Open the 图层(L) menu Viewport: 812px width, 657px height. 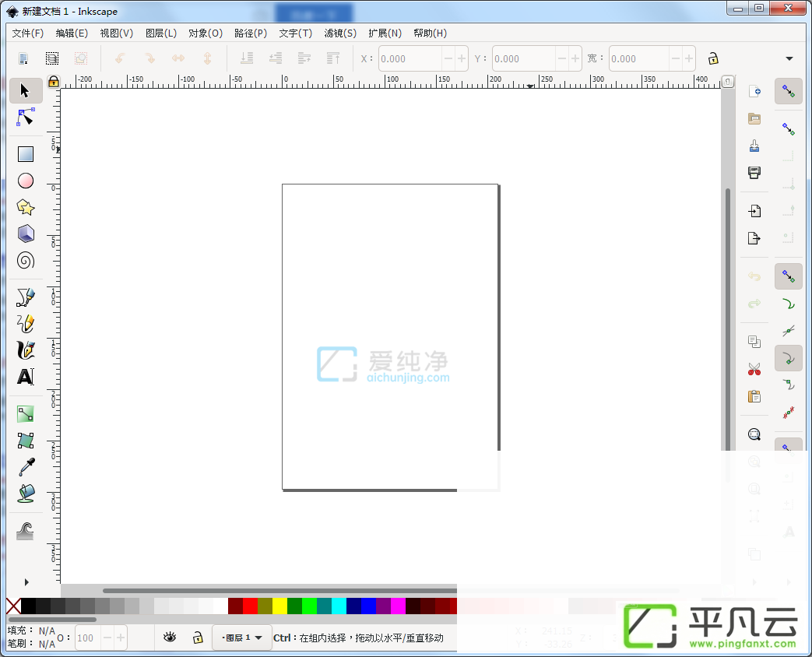[x=161, y=33]
